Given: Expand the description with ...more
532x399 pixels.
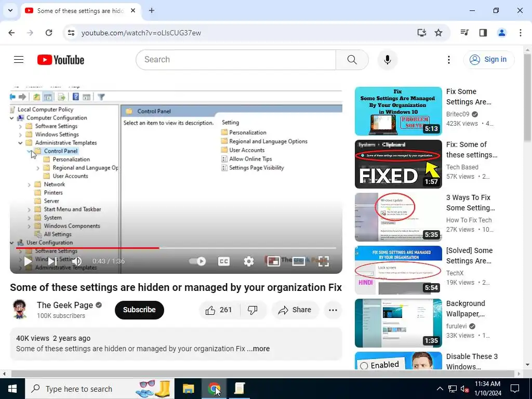Looking at the screenshot, I should click(x=258, y=349).
